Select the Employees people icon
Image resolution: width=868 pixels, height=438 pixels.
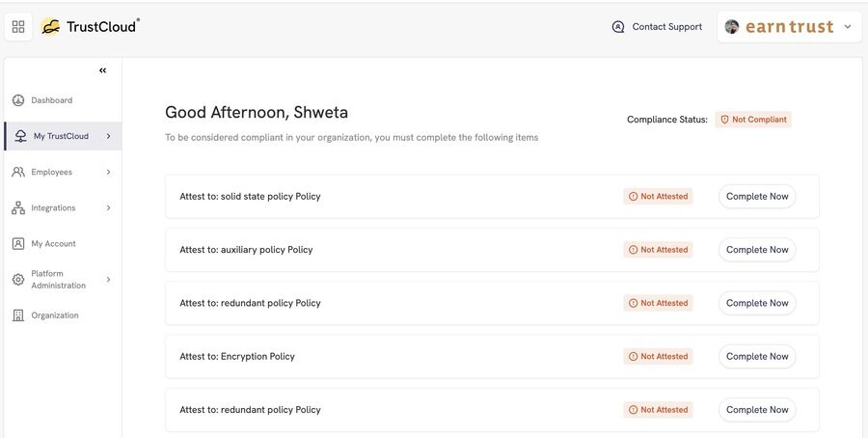coord(18,173)
